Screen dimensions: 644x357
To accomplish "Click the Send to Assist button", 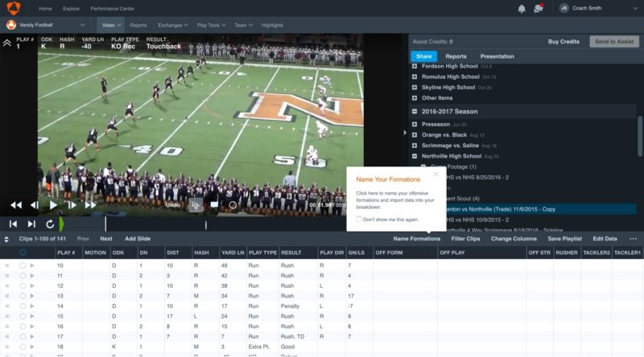I will [614, 42].
